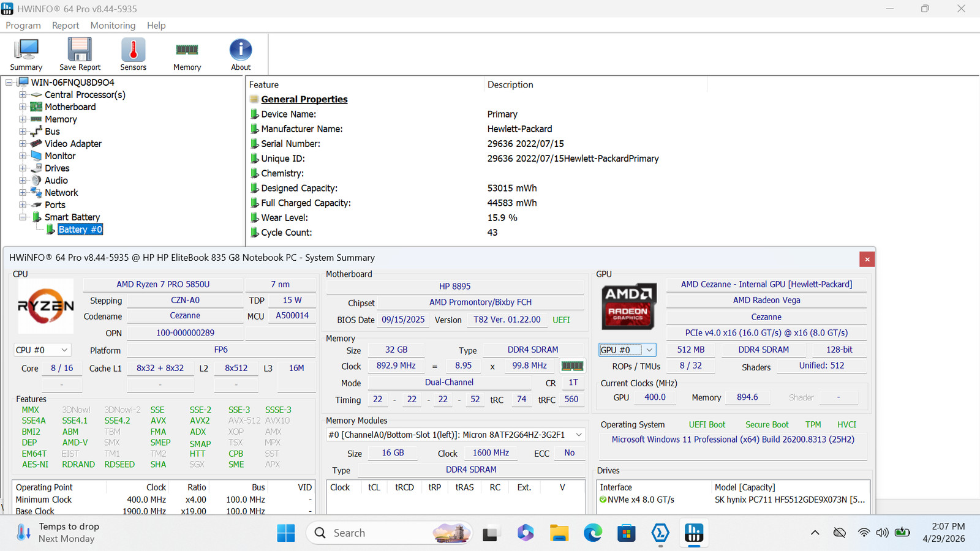The width and height of the screenshot is (980, 551).
Task: Open the About info icon
Action: pos(241,54)
